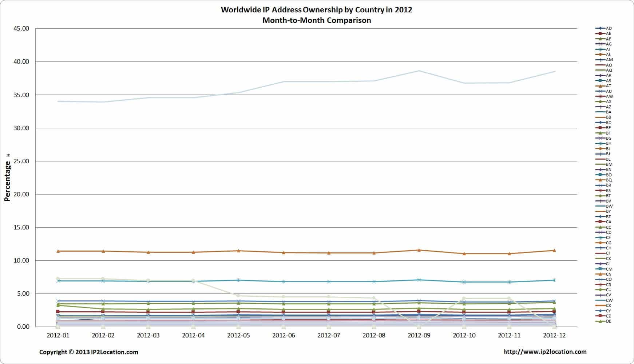Click the 2012-12 x-axis label

554,335
